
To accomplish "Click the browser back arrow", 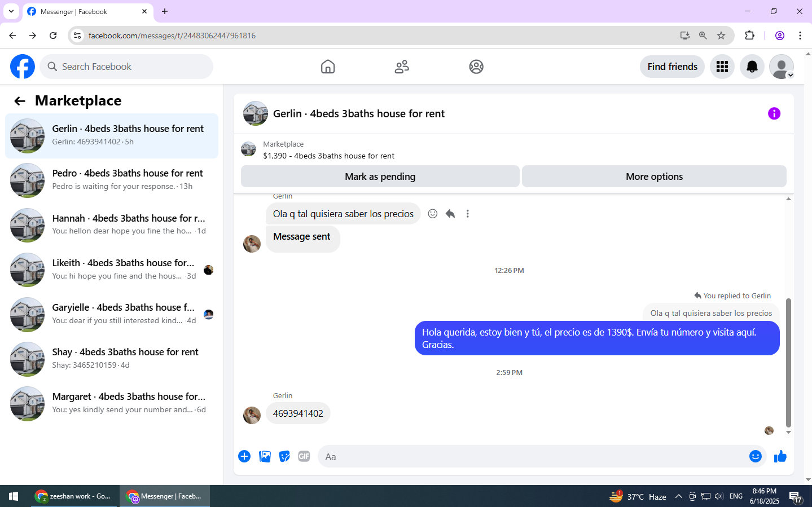I will [12, 36].
